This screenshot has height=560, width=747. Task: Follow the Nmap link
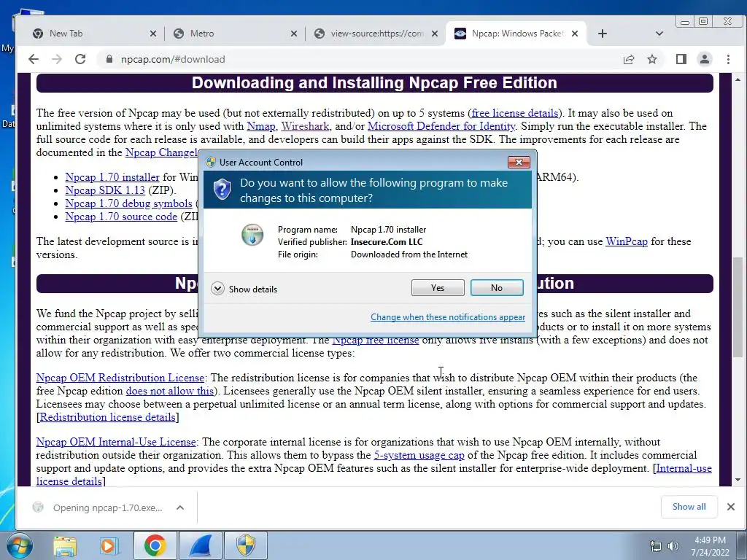261,126
